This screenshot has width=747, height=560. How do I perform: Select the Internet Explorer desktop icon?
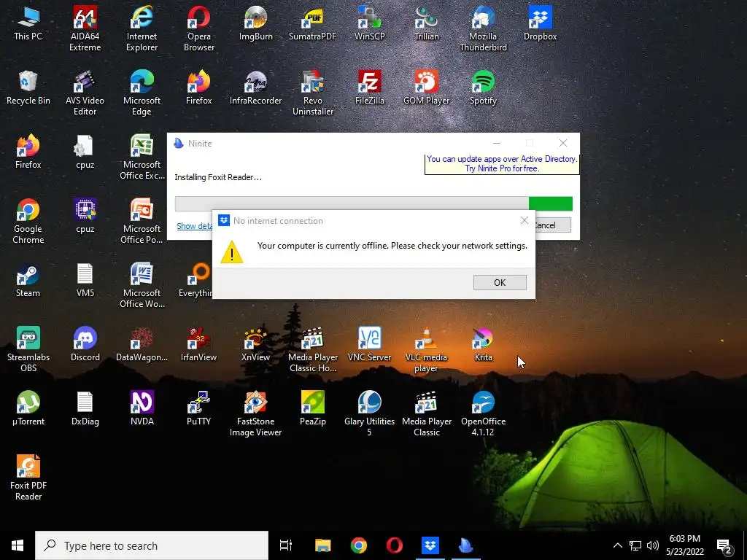click(x=142, y=28)
